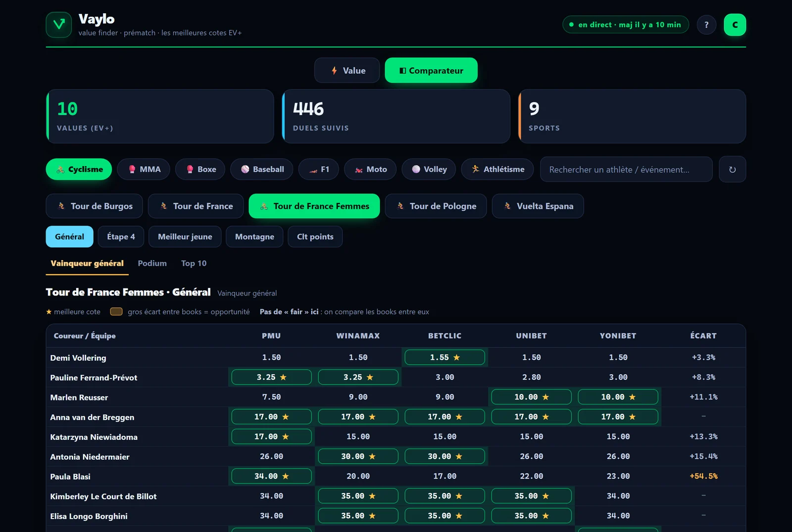Click the volleyball icon in Volley chip

point(416,169)
